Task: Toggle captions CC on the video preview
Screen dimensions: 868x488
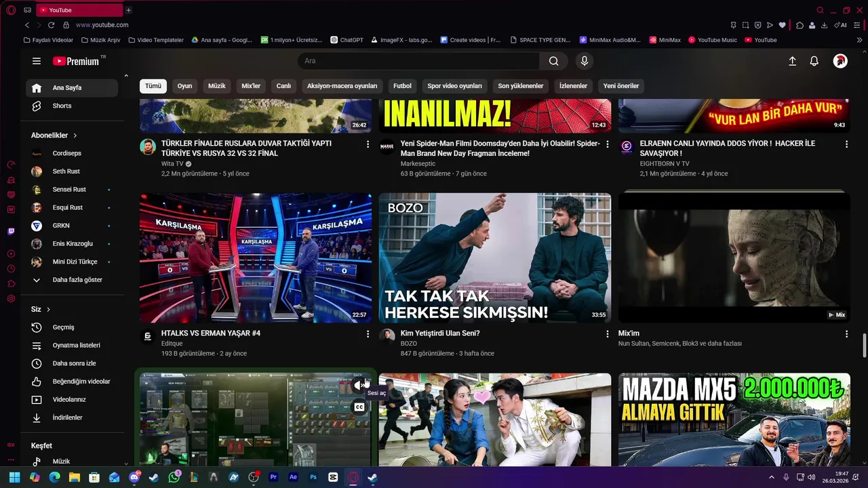Action: click(x=359, y=407)
